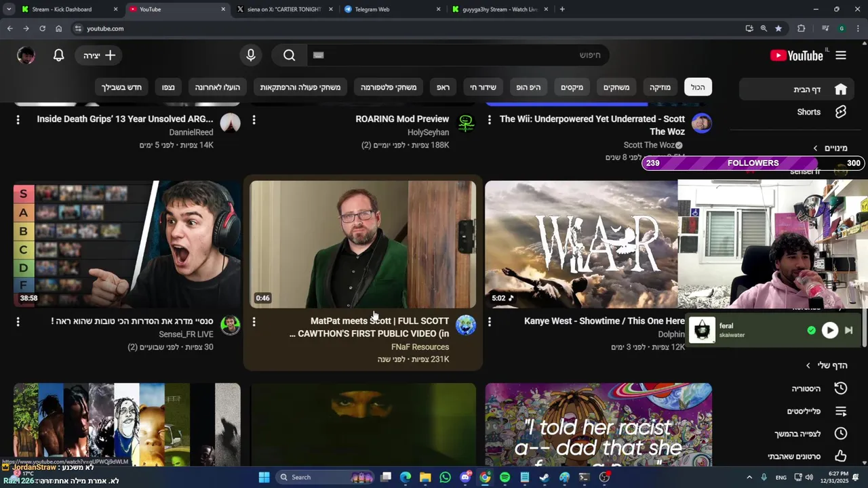Open Spotify from the taskbar
The image size is (868, 488).
[505, 477]
